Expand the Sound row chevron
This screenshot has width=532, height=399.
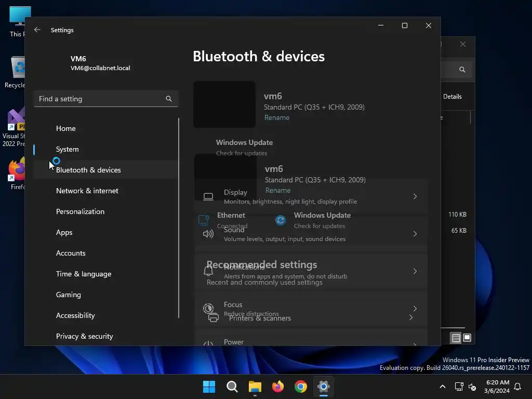tap(415, 234)
